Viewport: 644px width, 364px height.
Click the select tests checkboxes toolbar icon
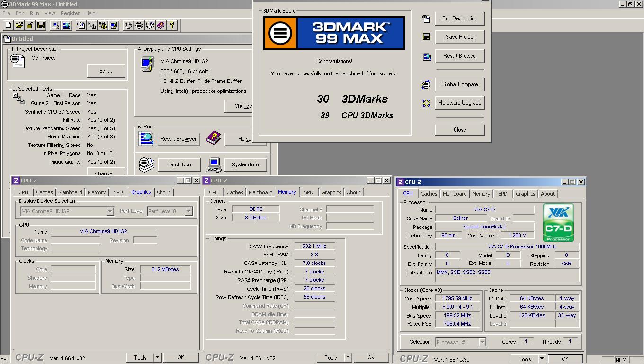click(x=92, y=25)
